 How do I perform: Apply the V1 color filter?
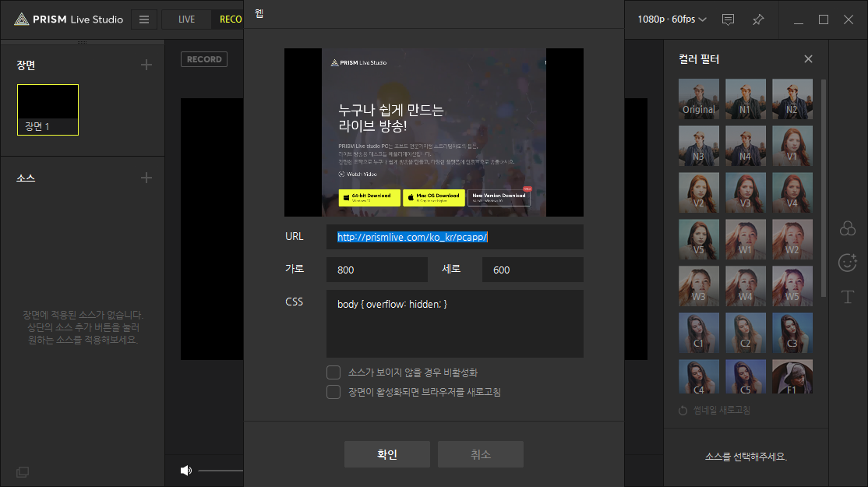tap(792, 146)
